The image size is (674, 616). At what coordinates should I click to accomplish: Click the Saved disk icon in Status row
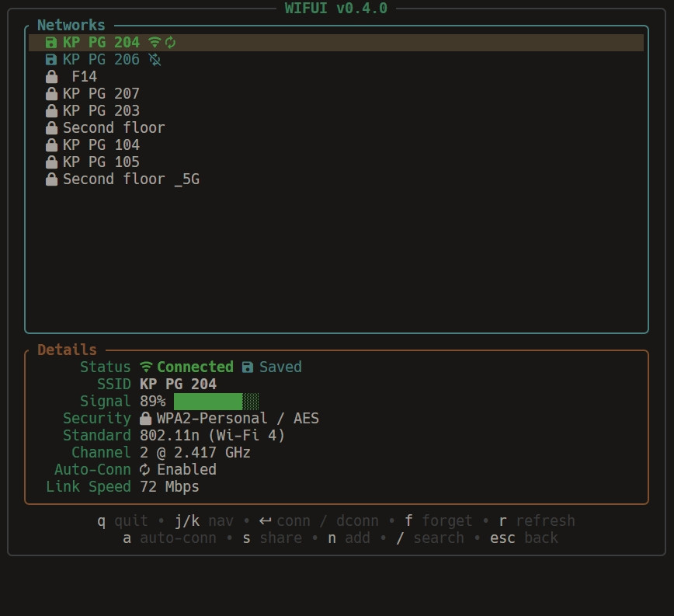click(248, 367)
